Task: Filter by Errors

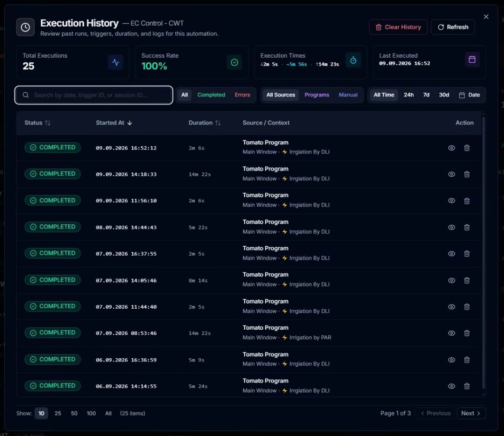Action: pos(242,95)
